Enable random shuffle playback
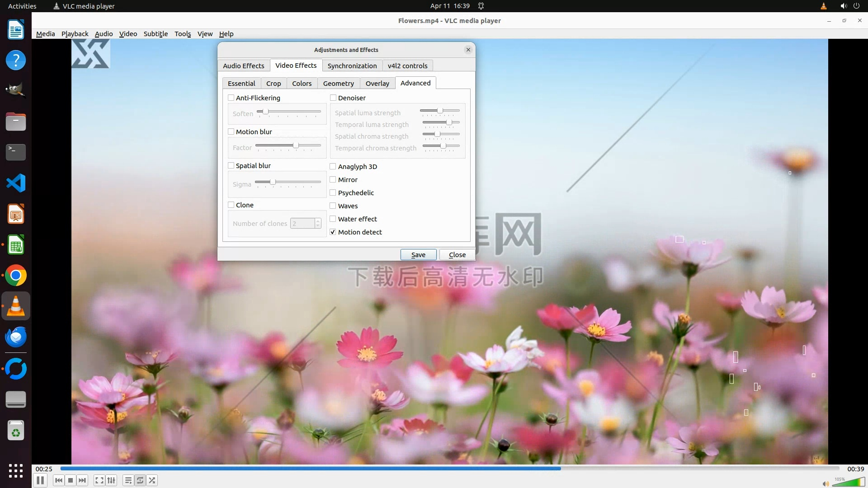Screen dimensions: 868x488 (152, 480)
